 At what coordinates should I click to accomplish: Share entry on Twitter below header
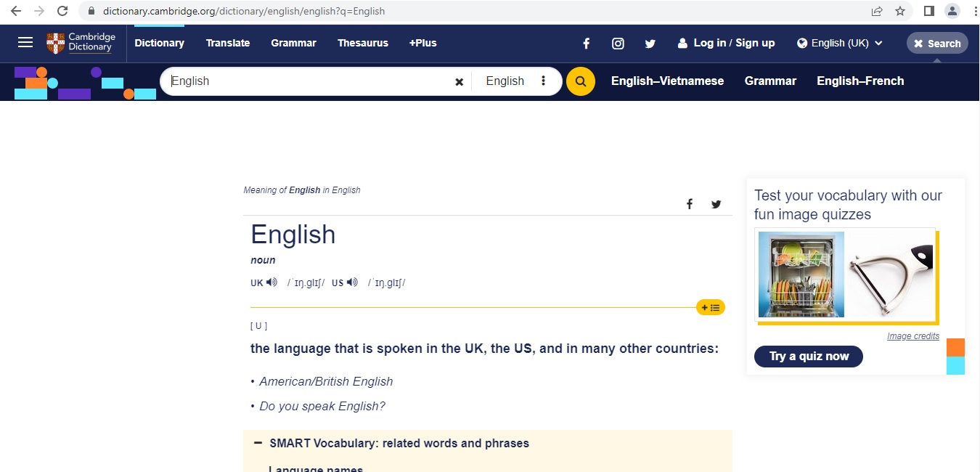pyautogui.click(x=716, y=204)
